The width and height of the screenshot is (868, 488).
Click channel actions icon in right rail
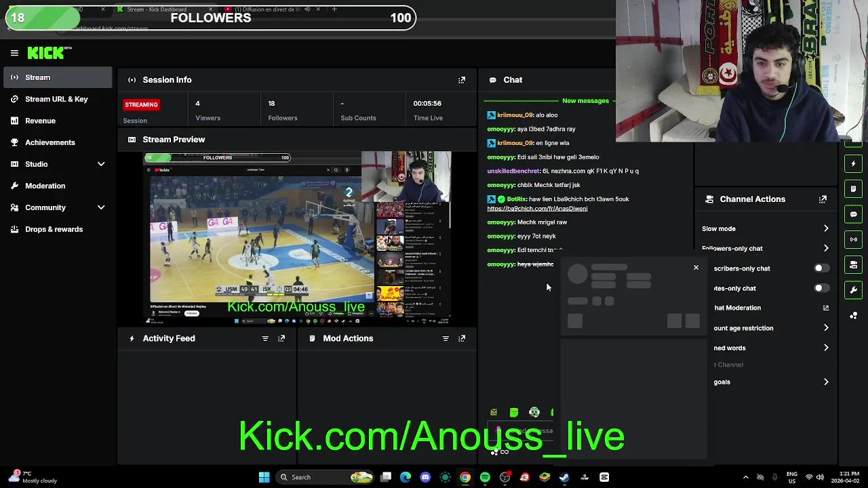click(854, 265)
